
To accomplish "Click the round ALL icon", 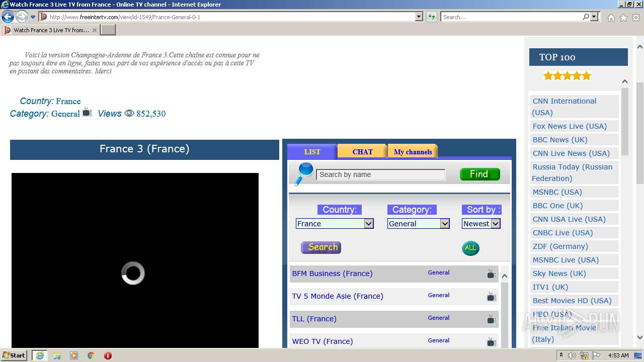I will pos(470,248).
